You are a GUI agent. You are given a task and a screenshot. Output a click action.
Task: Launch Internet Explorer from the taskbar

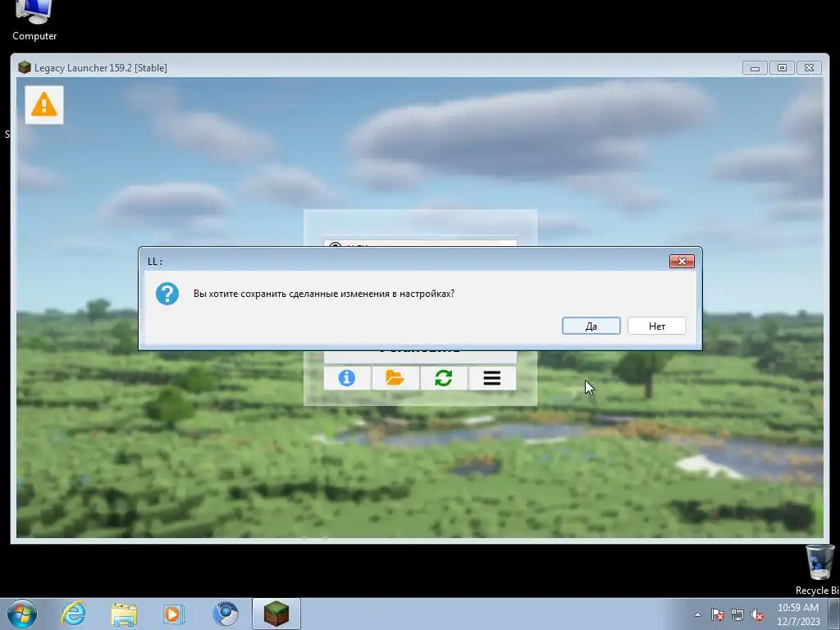click(x=73, y=614)
